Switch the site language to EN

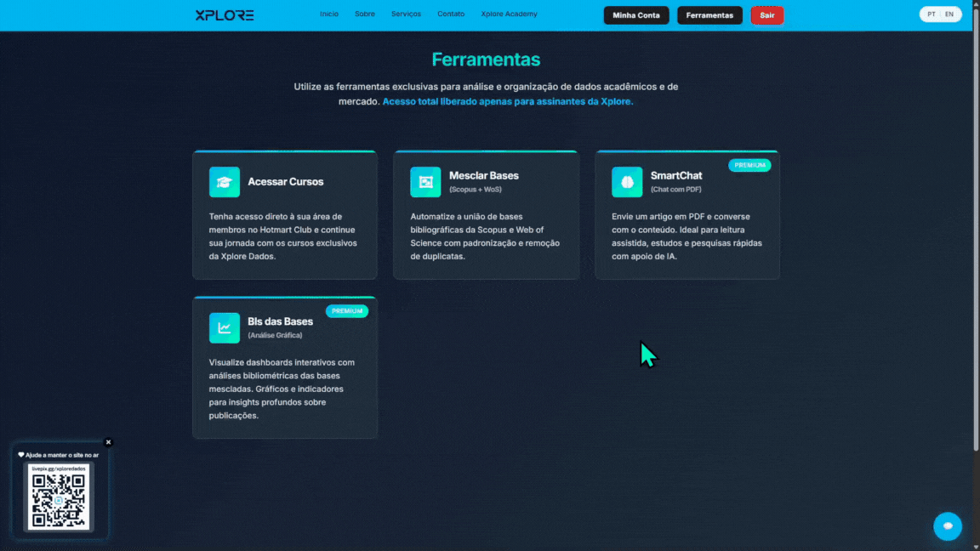(949, 14)
